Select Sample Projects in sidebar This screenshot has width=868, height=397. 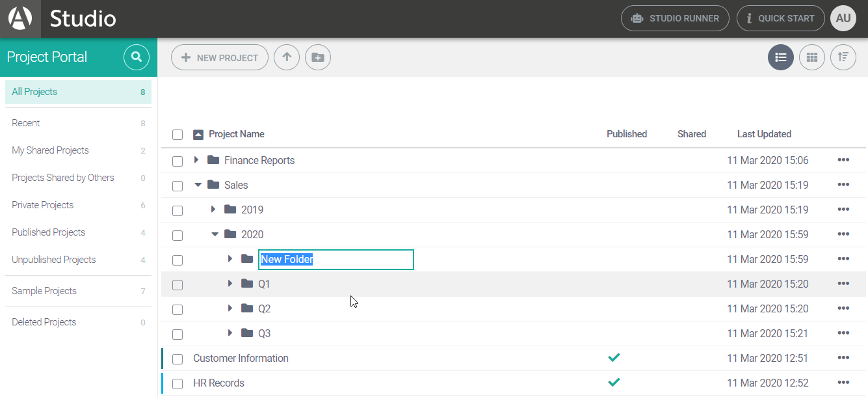(x=44, y=291)
